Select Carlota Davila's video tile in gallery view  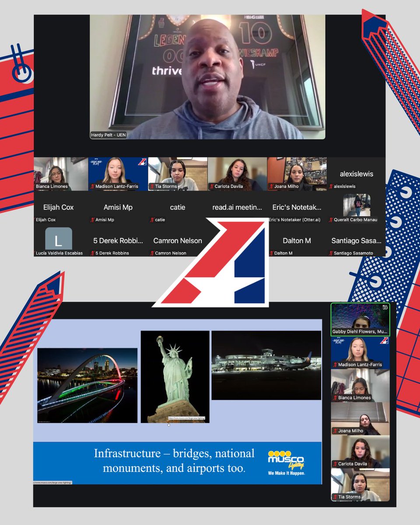[238, 174]
